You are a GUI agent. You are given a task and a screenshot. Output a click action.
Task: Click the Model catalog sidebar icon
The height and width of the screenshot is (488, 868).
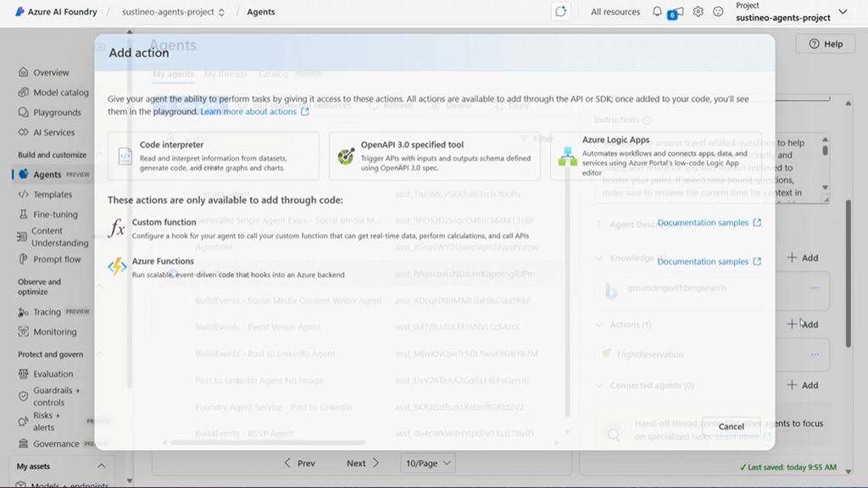[x=23, y=92]
